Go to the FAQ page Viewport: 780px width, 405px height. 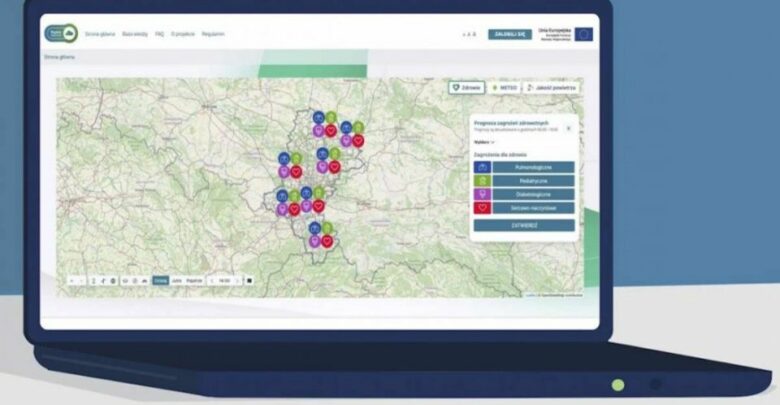tap(159, 34)
